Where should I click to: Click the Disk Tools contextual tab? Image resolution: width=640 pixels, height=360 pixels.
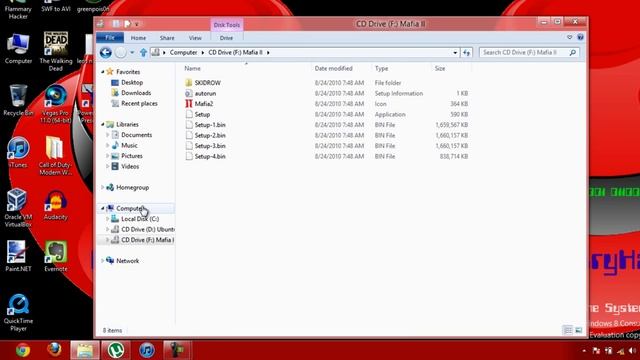click(x=227, y=25)
